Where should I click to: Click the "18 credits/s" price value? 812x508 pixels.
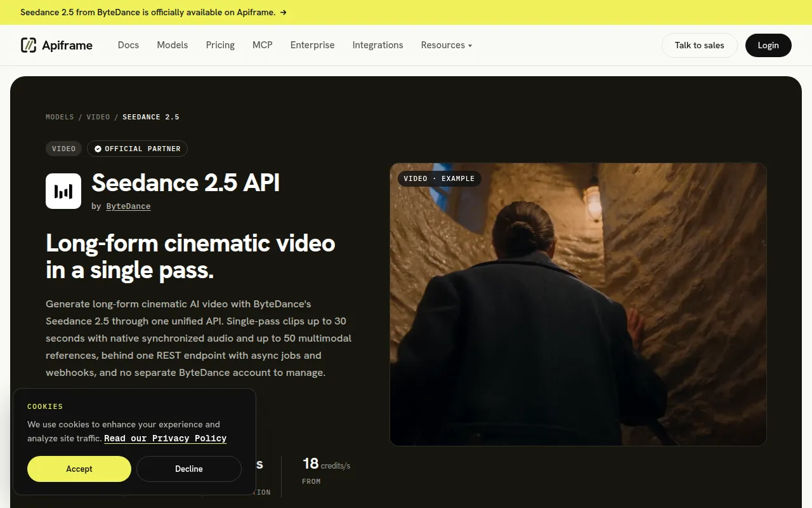326,464
